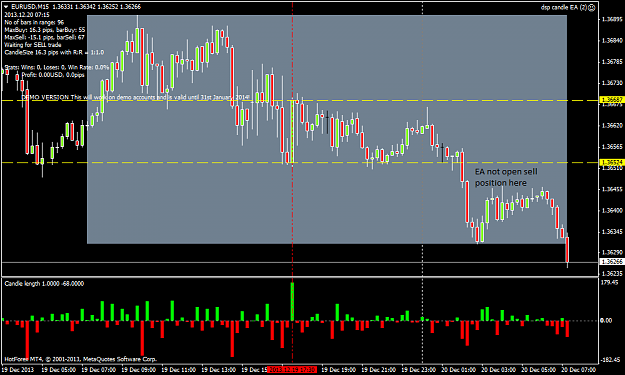625x375 pixels.
Task: Click the 1.36565 price scale value
Action: pyautogui.click(x=612, y=147)
